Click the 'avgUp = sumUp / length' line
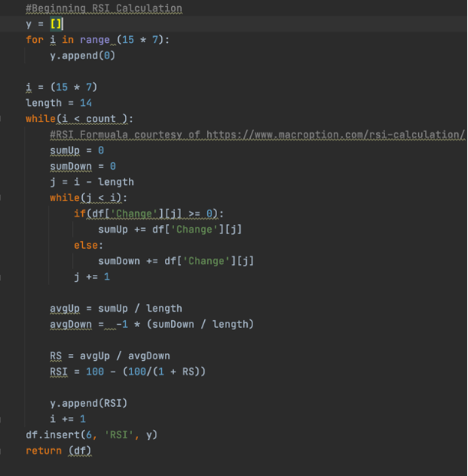Image resolution: width=468 pixels, height=476 pixels. click(116, 309)
